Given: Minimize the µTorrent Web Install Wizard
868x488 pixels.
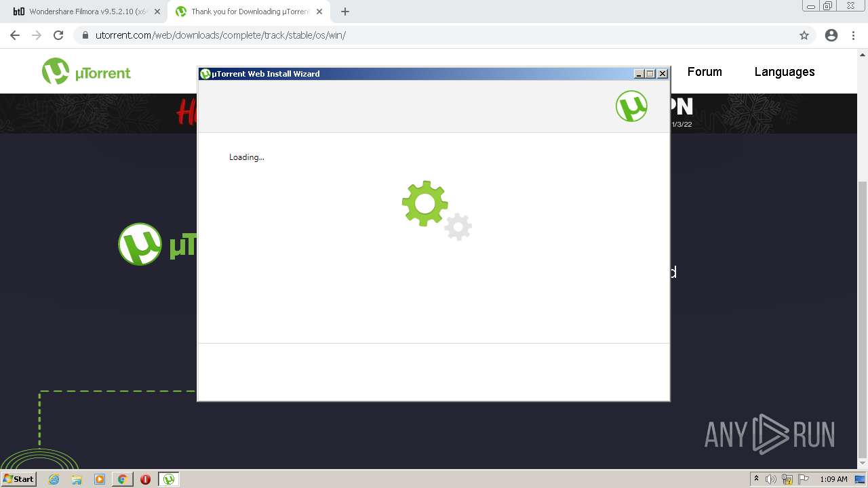Looking at the screenshot, I should (639, 74).
